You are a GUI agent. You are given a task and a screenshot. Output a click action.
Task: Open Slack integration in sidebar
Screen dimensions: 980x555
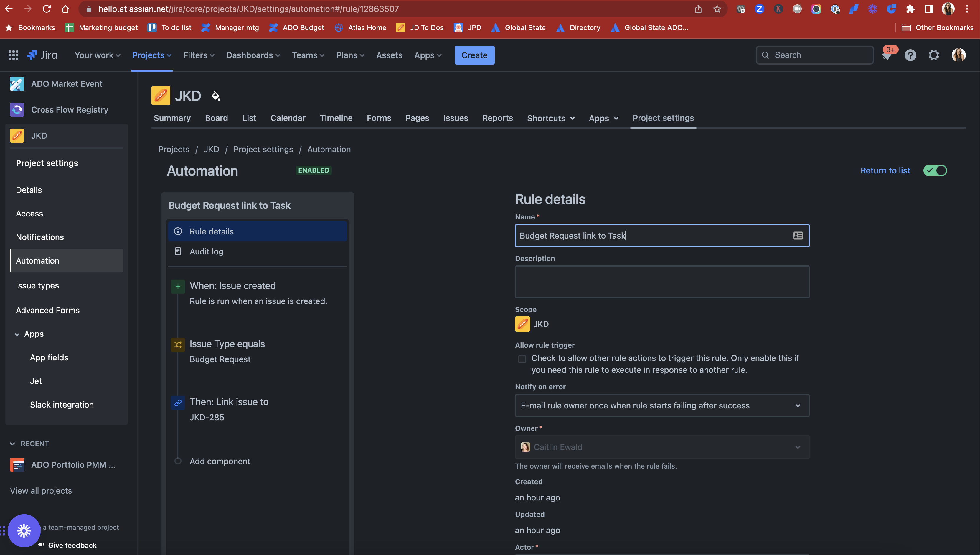(62, 405)
